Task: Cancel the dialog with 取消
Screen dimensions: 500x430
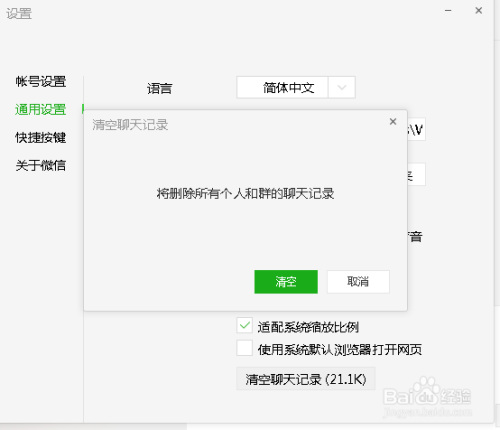Action: (358, 282)
